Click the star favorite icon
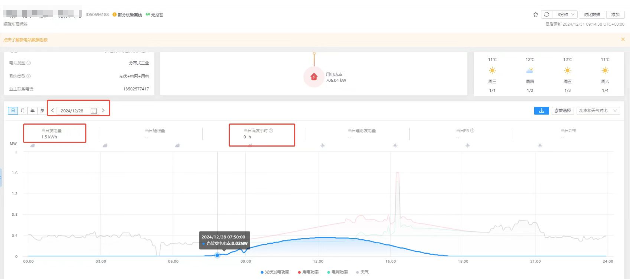The width and height of the screenshot is (644, 279). pyautogui.click(x=535, y=14)
